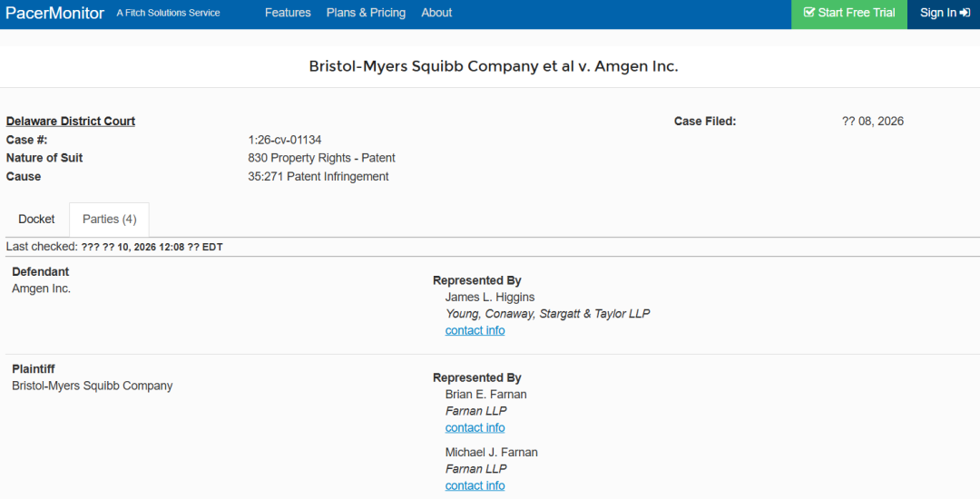Sign in to PacerMonitor
The width and height of the screenshot is (980, 499).
[943, 14]
